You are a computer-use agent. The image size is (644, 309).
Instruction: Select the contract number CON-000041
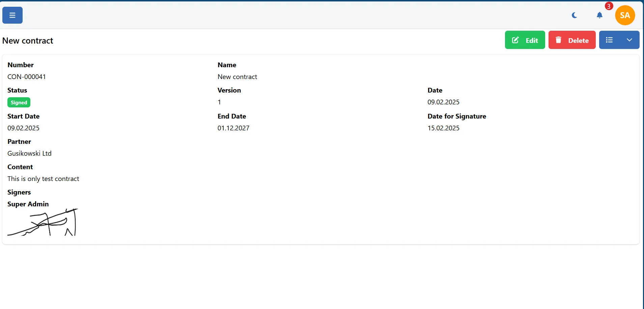[27, 77]
